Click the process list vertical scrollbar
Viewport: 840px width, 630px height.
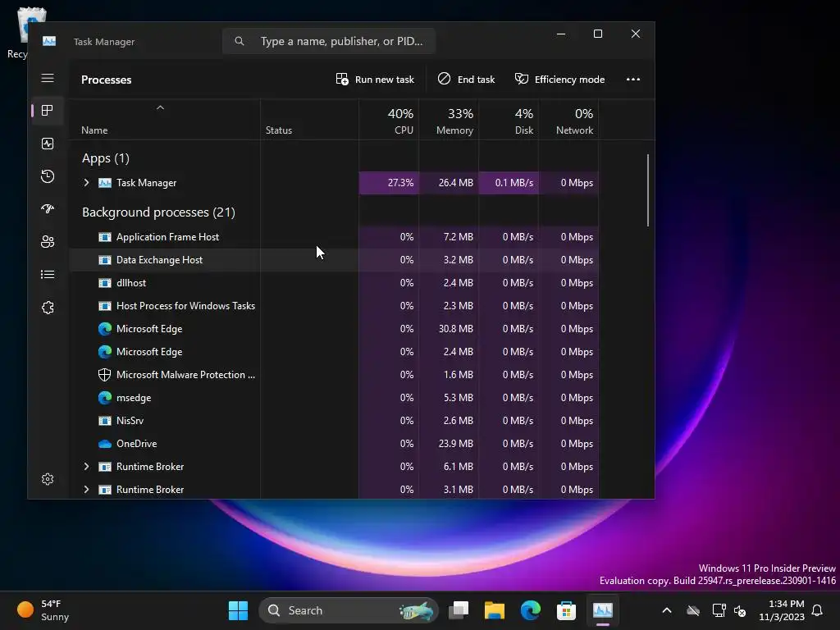[648, 190]
